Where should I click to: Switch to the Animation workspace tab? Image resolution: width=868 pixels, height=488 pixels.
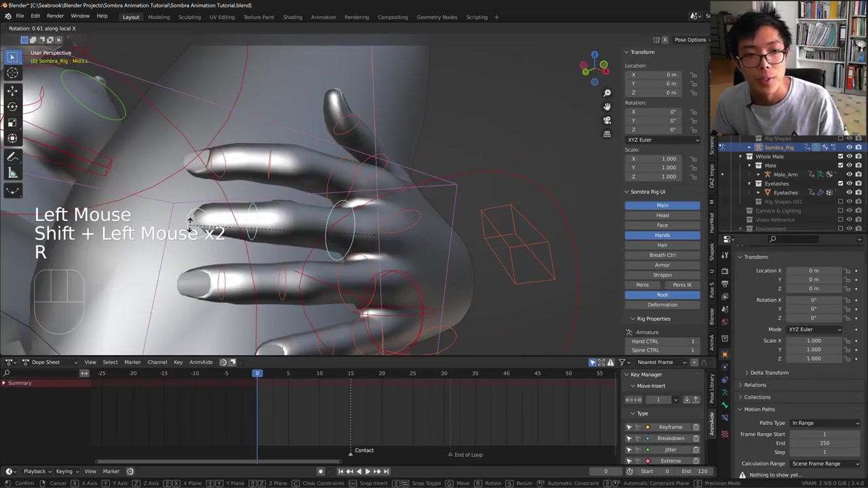click(x=323, y=17)
